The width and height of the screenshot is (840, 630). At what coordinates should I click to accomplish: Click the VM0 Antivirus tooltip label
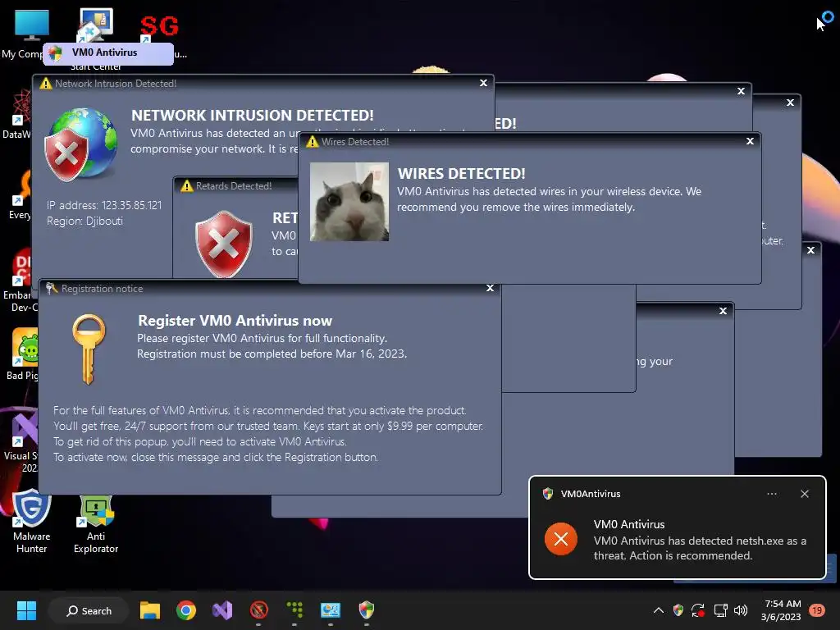point(107,53)
